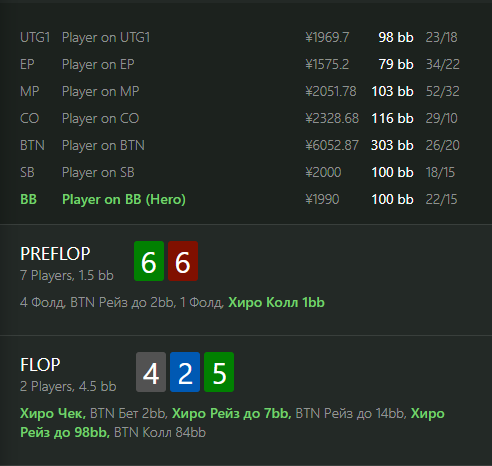Click the ¥6052.87 stack amount
The image size is (492, 466).
pyautogui.click(x=332, y=145)
